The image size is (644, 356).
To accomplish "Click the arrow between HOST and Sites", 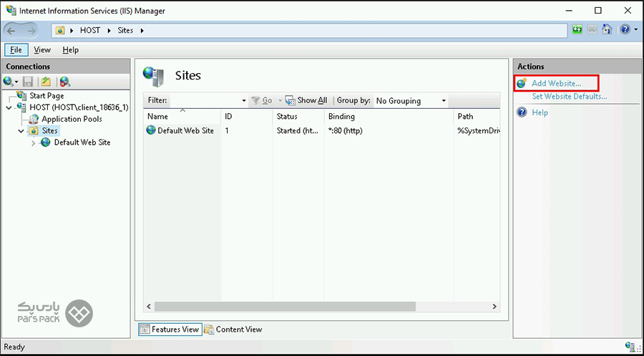I will (x=109, y=30).
